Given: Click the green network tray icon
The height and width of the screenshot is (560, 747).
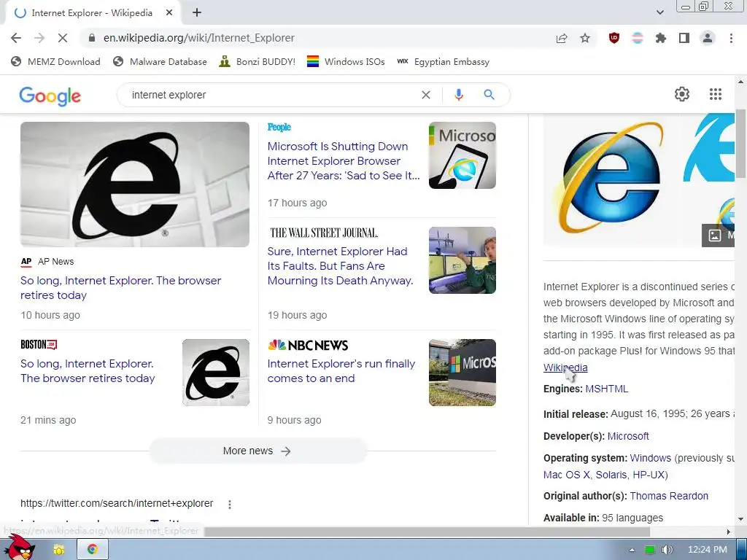Looking at the screenshot, I should pyautogui.click(x=650, y=550).
